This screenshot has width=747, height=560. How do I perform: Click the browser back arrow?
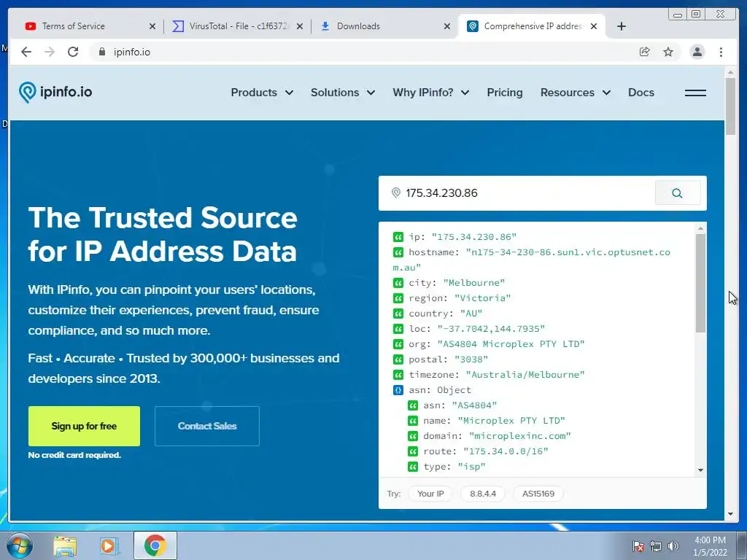point(26,52)
